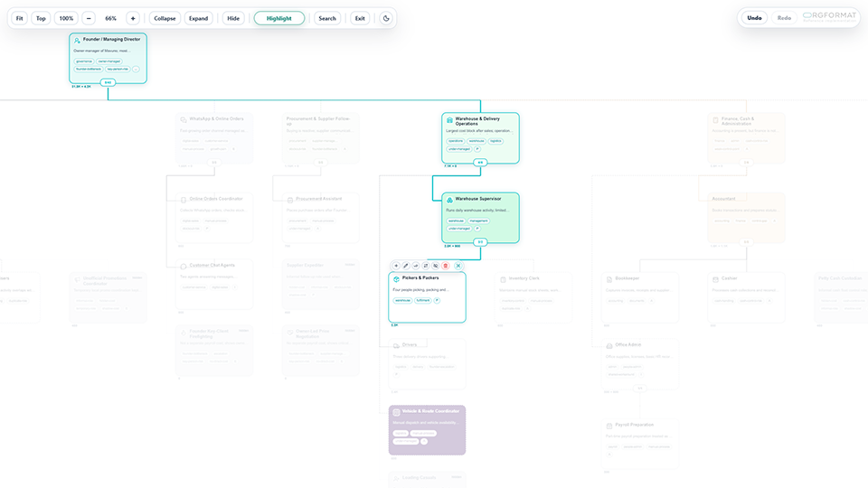This screenshot has height=488, width=868.
Task: Toggle WhatsApp & Online Orders children badge
Action: (x=214, y=162)
